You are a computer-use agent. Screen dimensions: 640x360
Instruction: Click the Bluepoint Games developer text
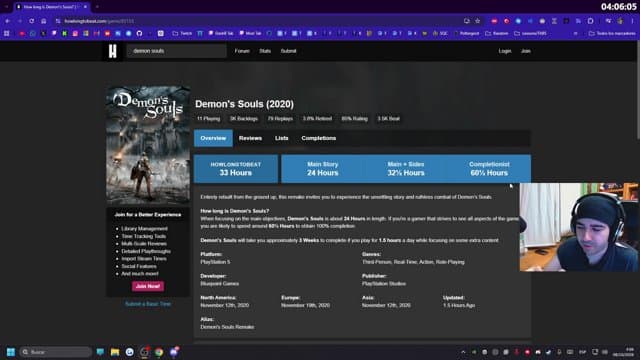(220, 284)
